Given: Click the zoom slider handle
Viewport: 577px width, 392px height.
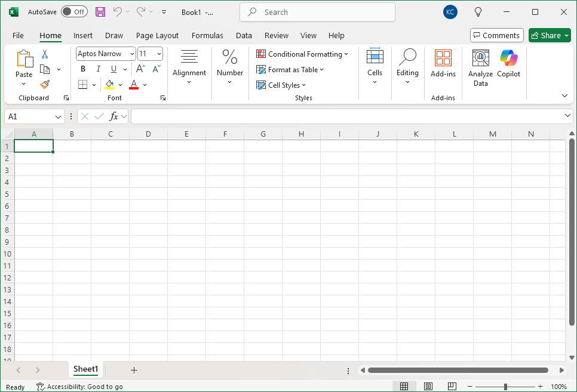Looking at the screenshot, I should point(505,387).
